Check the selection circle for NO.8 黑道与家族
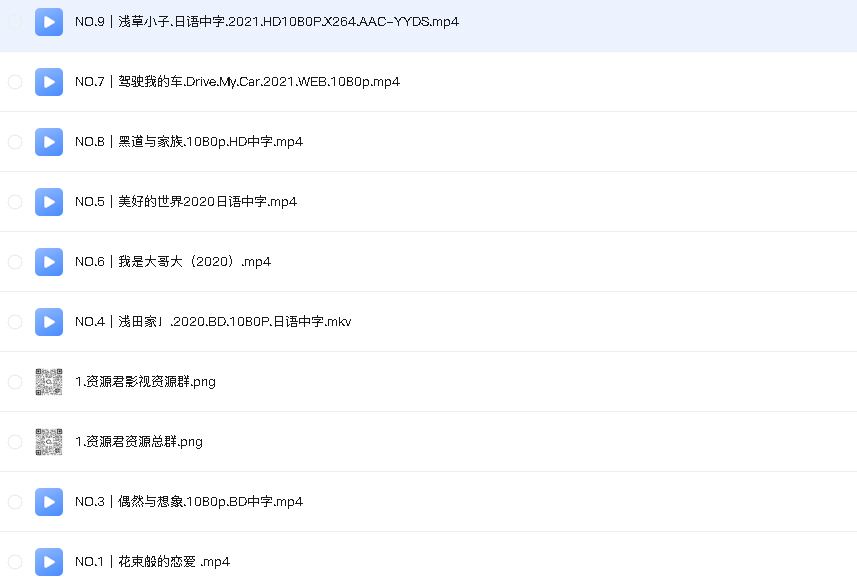Image resolution: width=857 pixels, height=587 pixels. coord(15,142)
